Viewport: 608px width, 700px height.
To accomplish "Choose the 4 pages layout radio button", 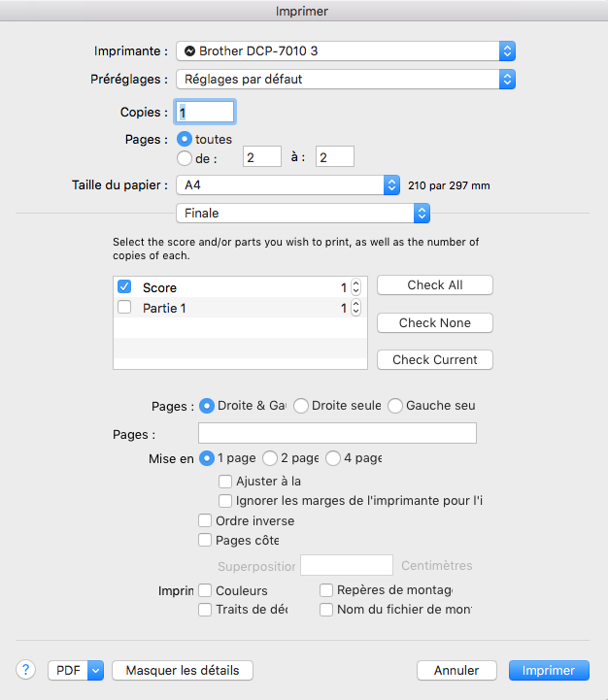I will (333, 458).
